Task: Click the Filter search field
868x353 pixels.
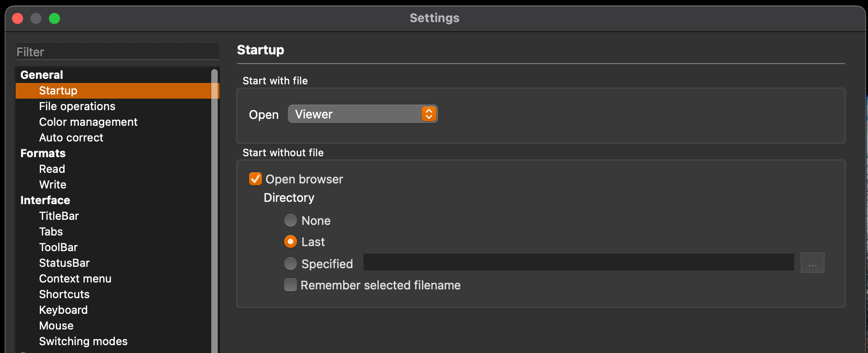Action: tap(117, 52)
